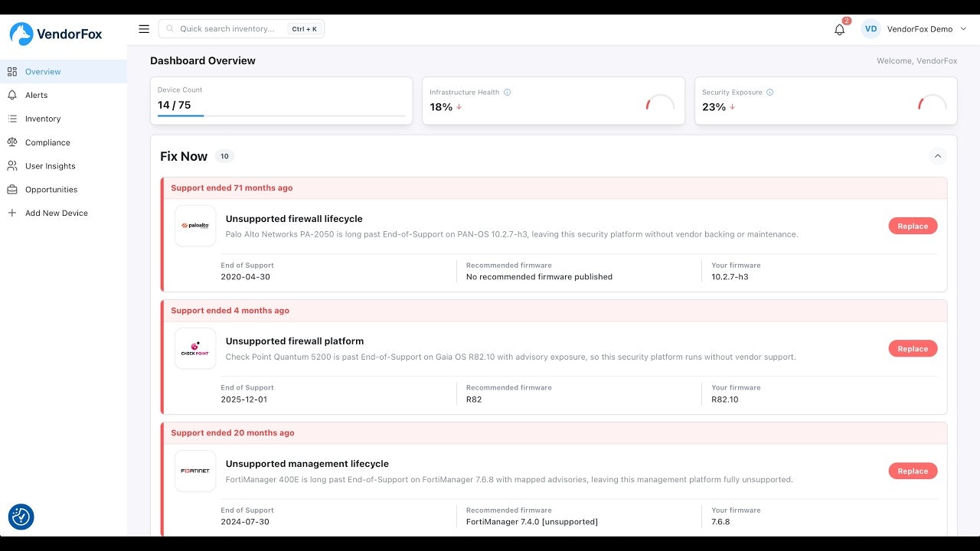Open the VendorFox Demo account dropdown
Screen dimensions: 980x551
point(915,29)
